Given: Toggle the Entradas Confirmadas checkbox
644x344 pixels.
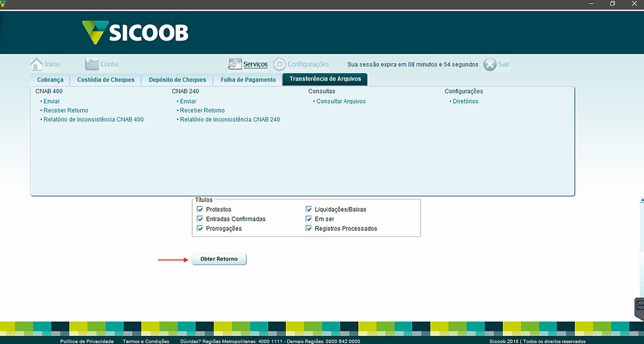Looking at the screenshot, I should click(200, 218).
